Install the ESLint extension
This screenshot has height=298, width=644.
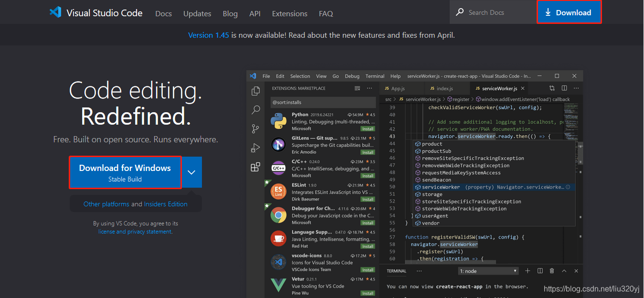[x=368, y=199]
